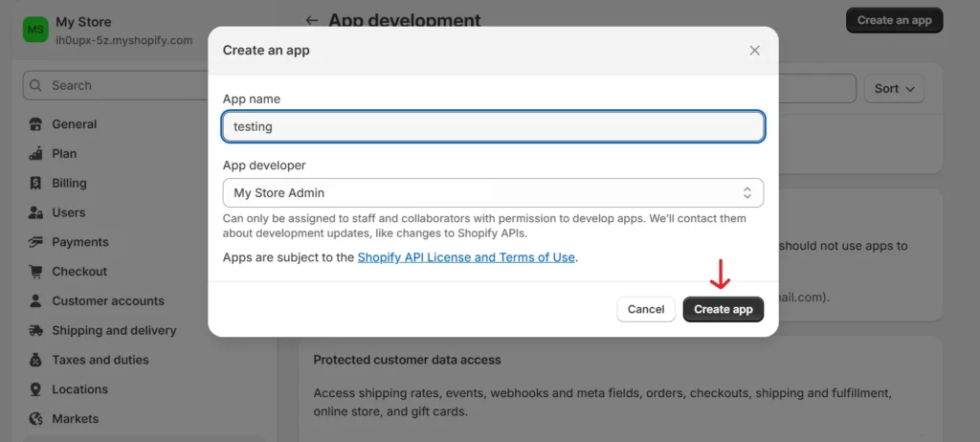Viewport: 980px width, 442px height.
Task: Click the MS store avatar icon
Action: point(35,31)
